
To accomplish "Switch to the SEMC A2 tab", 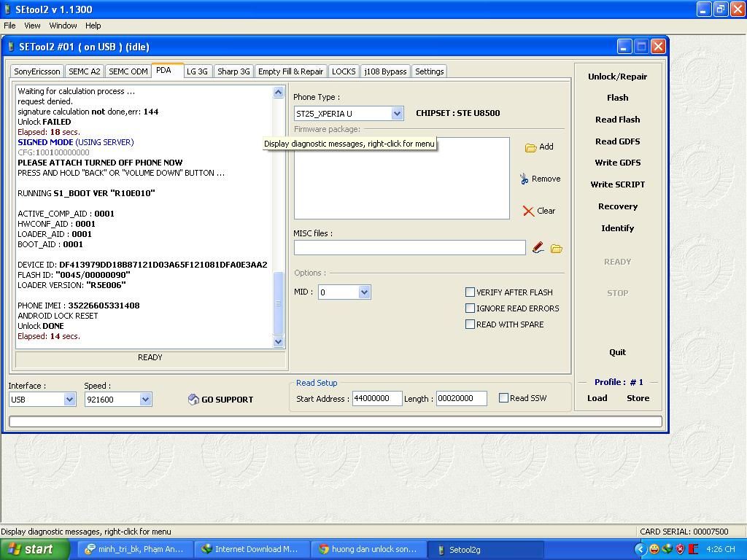I will [x=85, y=71].
